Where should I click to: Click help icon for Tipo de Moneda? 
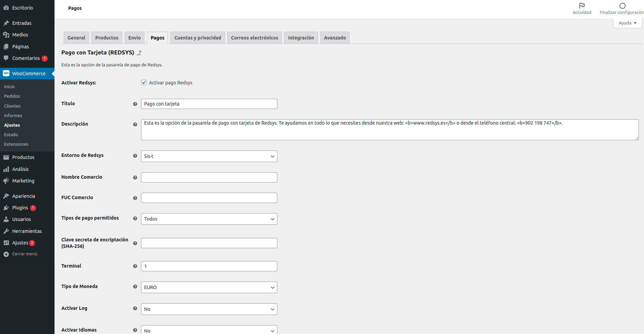pyautogui.click(x=135, y=287)
